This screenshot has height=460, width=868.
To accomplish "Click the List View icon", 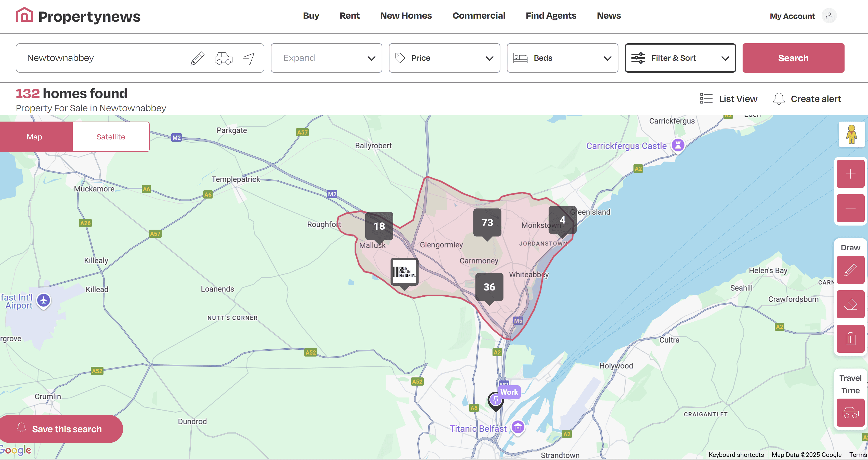I will pos(706,99).
